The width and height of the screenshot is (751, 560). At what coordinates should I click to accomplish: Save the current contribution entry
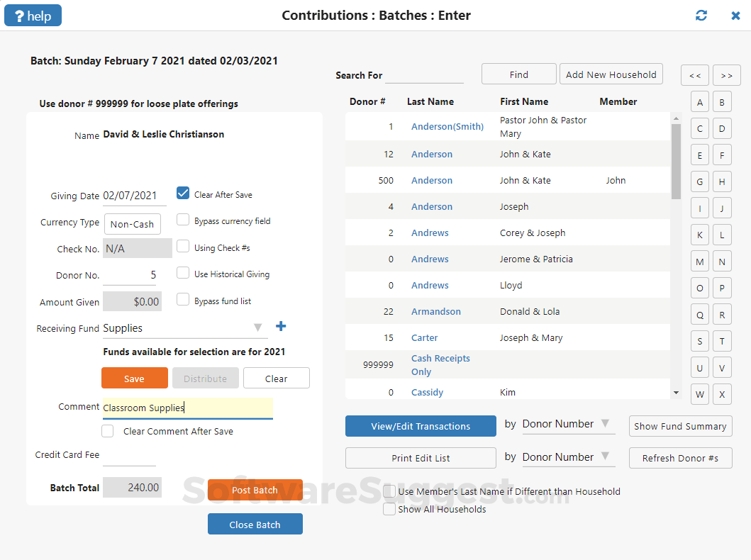134,378
